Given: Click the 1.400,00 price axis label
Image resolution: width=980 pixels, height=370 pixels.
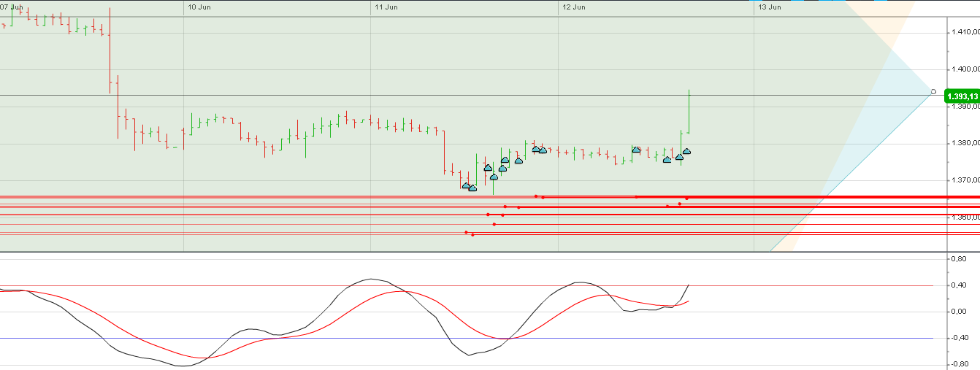Looking at the screenshot, I should pyautogui.click(x=964, y=69).
